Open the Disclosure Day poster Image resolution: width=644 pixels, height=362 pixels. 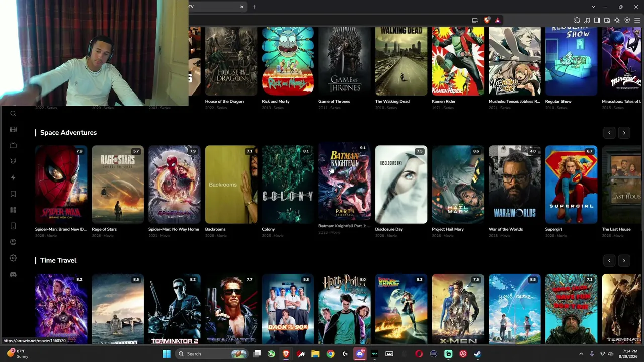[401, 185]
